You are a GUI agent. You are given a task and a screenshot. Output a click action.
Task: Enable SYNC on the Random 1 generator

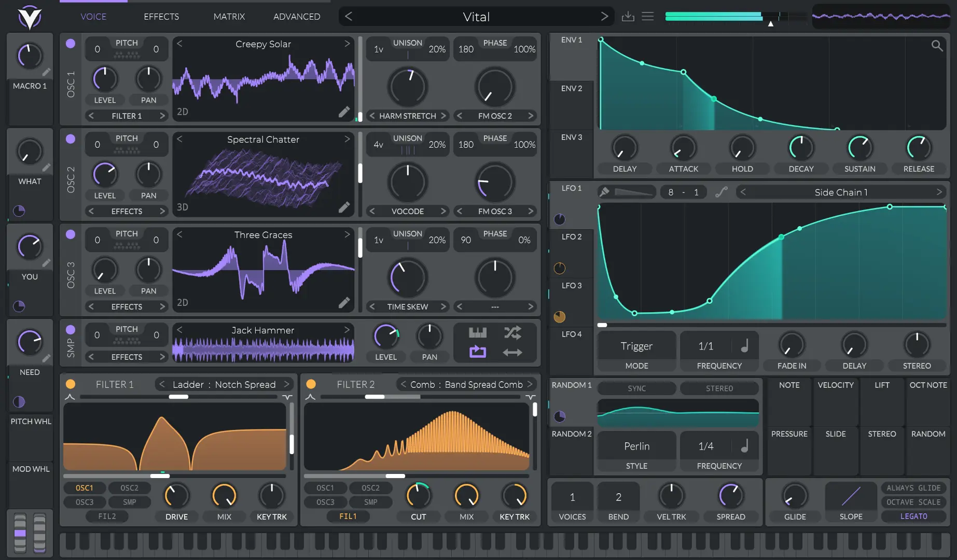point(636,388)
